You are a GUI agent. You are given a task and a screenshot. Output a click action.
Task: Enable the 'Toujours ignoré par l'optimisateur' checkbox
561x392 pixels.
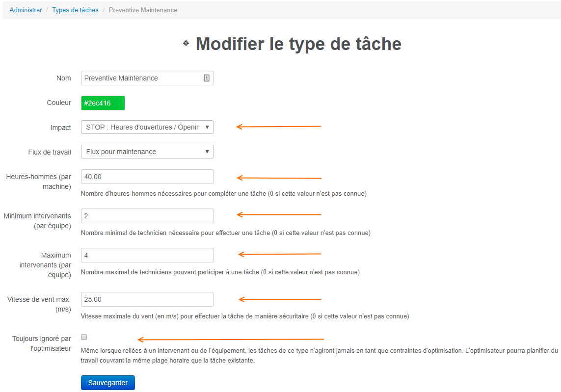[x=83, y=337]
